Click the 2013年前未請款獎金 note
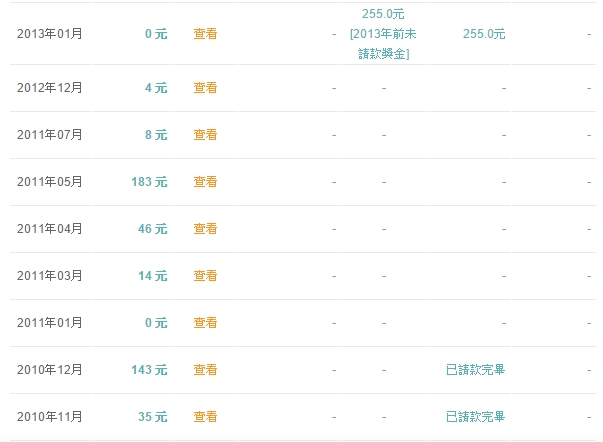 click(x=384, y=44)
